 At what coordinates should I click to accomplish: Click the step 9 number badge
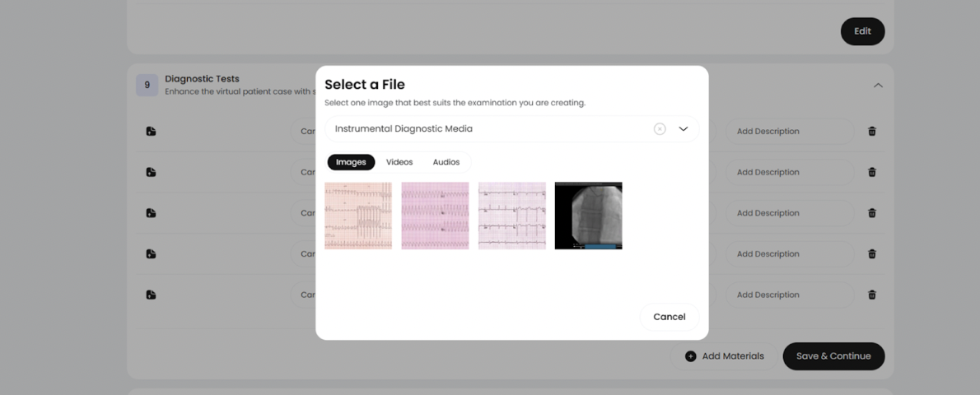pos(147,85)
